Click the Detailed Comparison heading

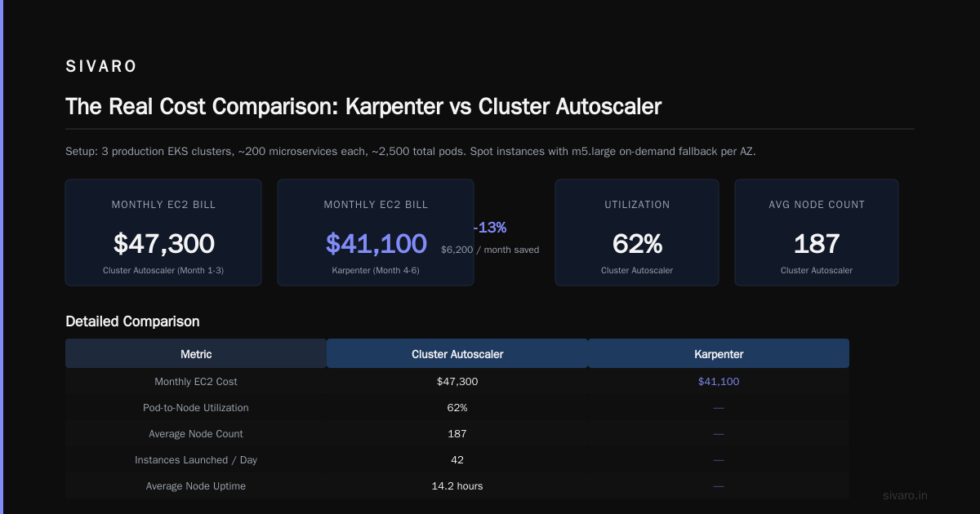click(x=132, y=321)
